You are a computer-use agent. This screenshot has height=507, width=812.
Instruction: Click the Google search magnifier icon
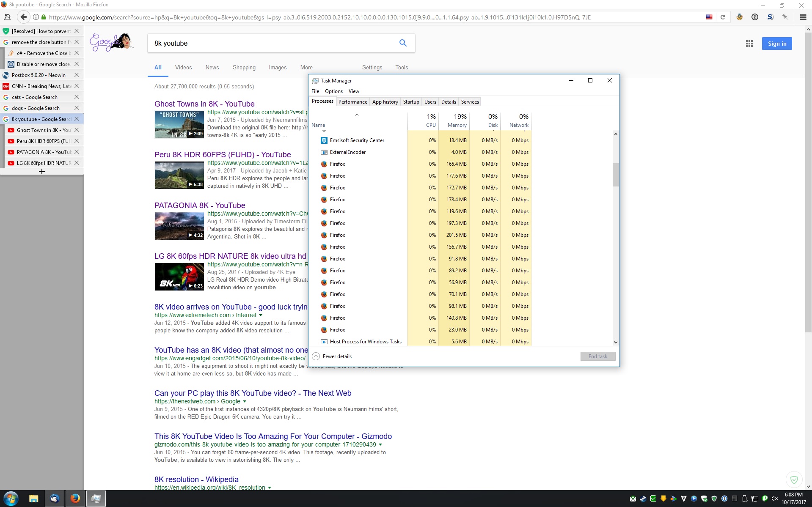[x=403, y=43]
